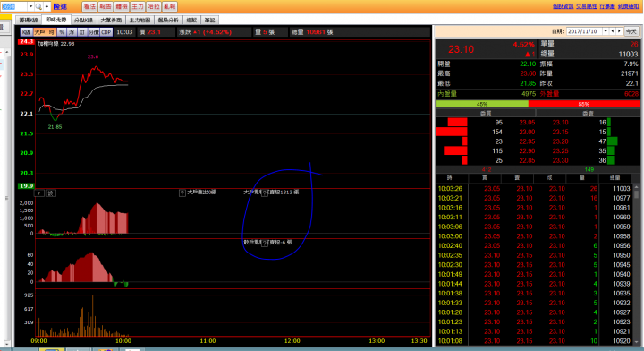Click the trade row at 10:03:26
644x351 pixels.
tap(534, 188)
